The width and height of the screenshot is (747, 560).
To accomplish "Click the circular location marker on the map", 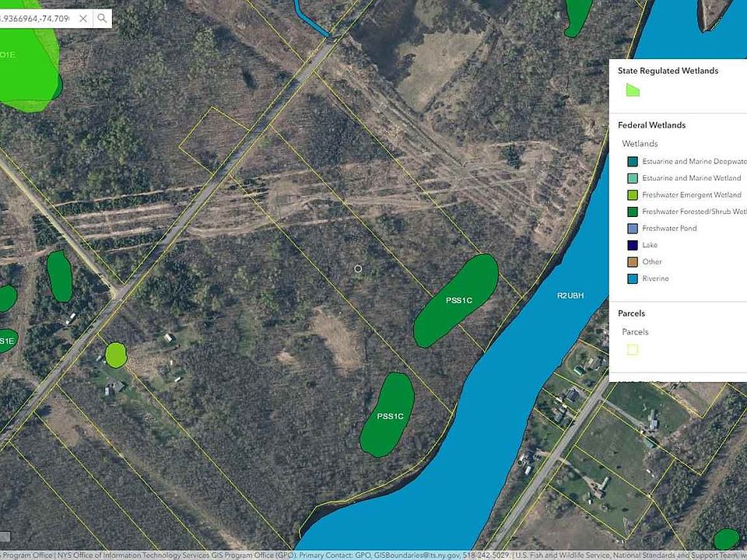I will pyautogui.click(x=358, y=269).
